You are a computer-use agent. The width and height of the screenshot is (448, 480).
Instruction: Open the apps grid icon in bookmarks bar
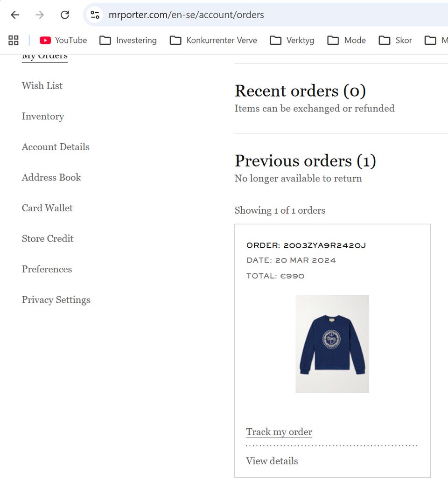14,40
